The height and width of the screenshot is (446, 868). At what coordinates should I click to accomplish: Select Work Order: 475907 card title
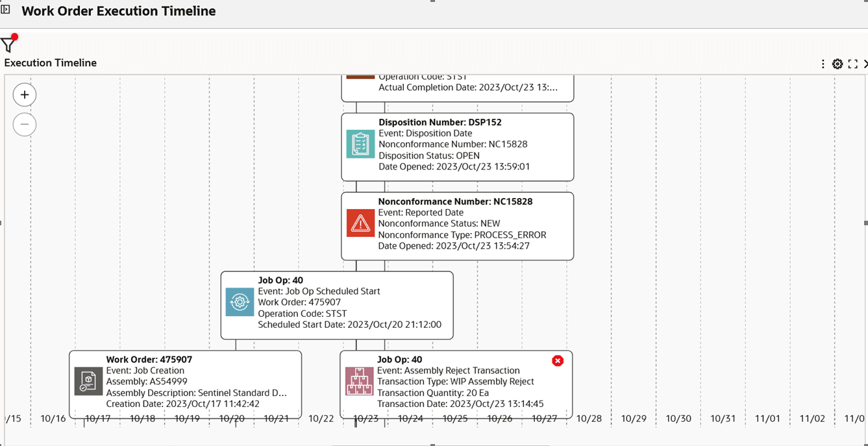pyautogui.click(x=149, y=360)
